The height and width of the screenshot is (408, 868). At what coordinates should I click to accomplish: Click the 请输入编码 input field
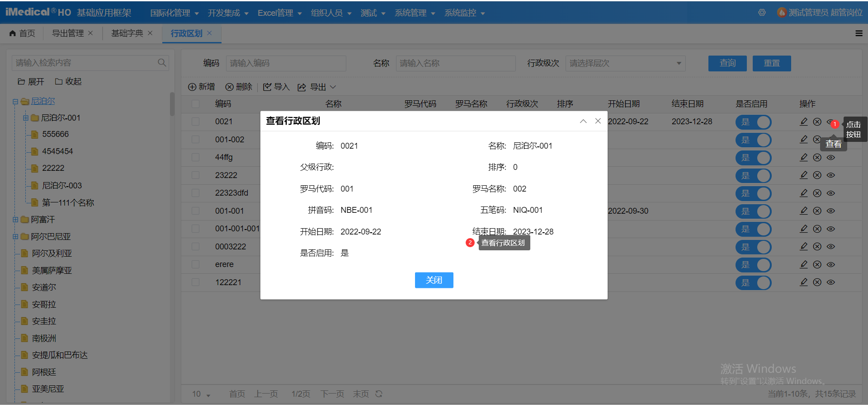click(x=286, y=63)
